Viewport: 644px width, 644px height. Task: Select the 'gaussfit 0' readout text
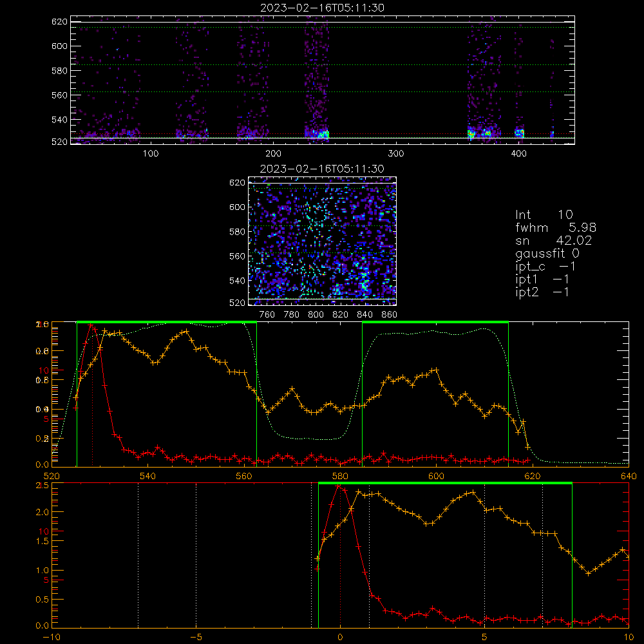click(547, 253)
